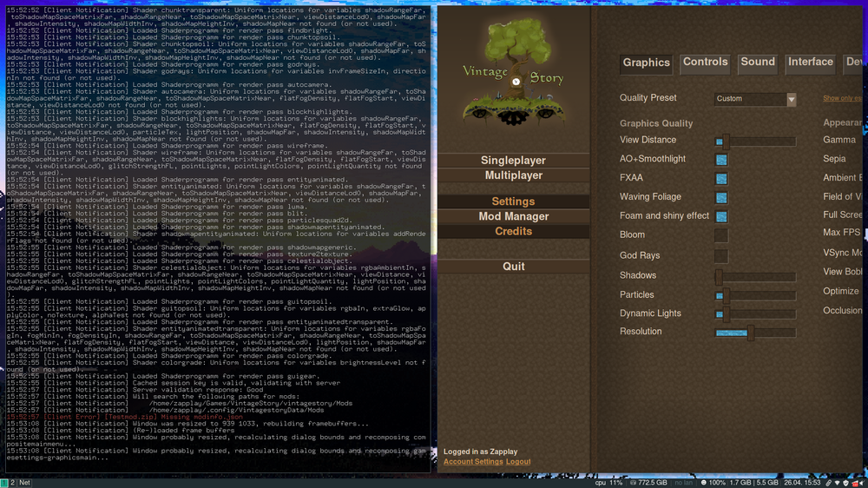The height and width of the screenshot is (488, 868).
Task: Switch to workspace 2 in the bar
Action: click(x=12, y=482)
